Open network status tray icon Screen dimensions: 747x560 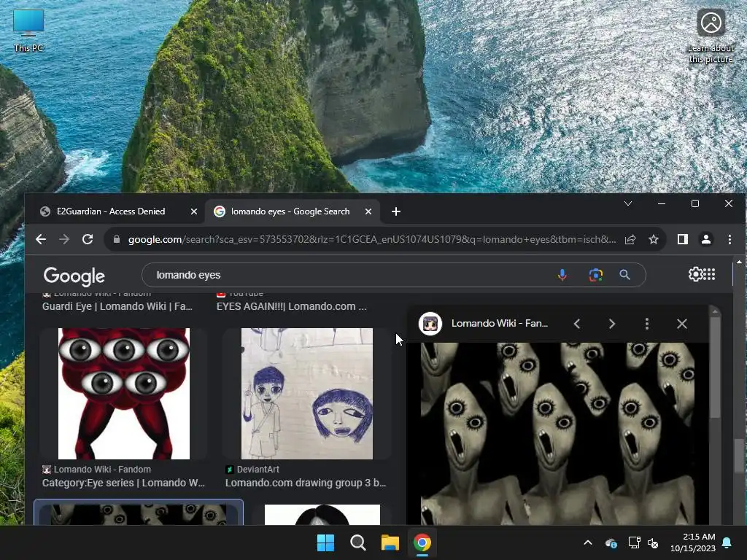click(x=634, y=542)
